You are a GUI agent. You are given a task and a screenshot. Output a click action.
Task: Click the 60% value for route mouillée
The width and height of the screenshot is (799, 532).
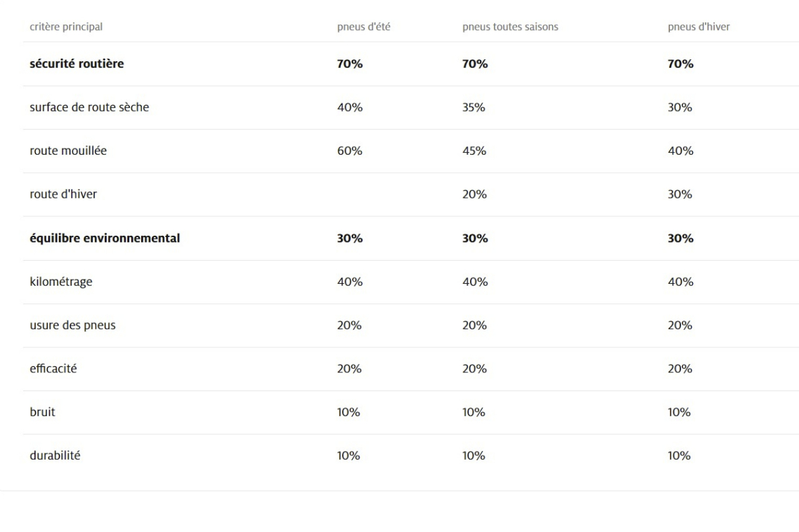[x=350, y=151]
